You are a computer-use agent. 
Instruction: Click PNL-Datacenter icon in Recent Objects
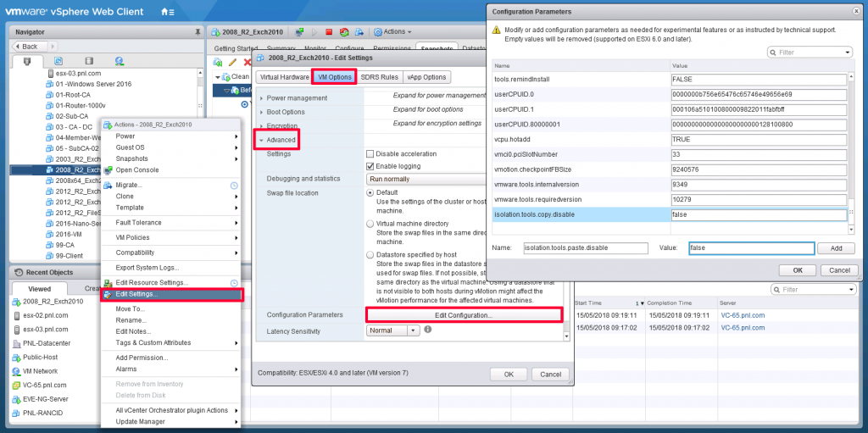17,343
